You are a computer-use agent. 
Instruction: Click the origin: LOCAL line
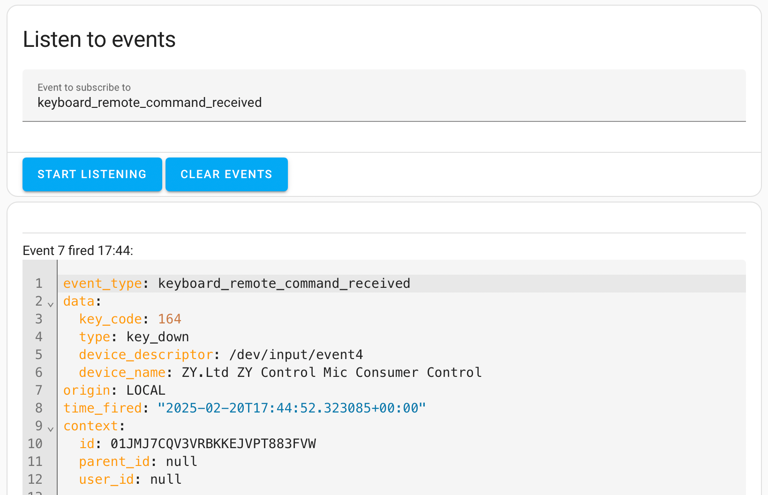coord(114,390)
